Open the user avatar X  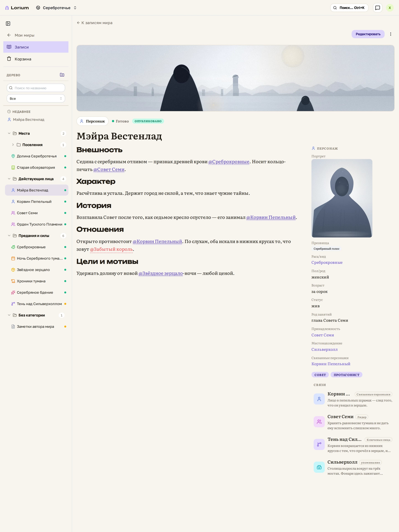(x=390, y=8)
